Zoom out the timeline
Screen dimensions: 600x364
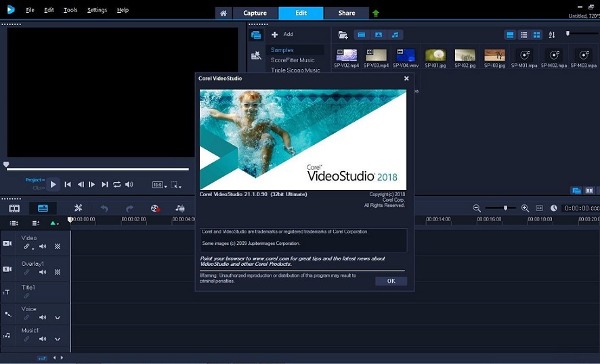click(476, 208)
